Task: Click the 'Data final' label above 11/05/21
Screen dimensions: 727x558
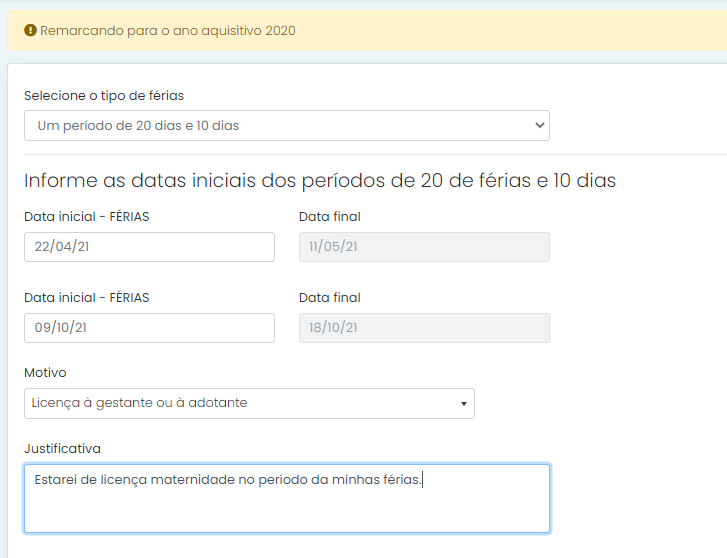Action: pyautogui.click(x=330, y=217)
